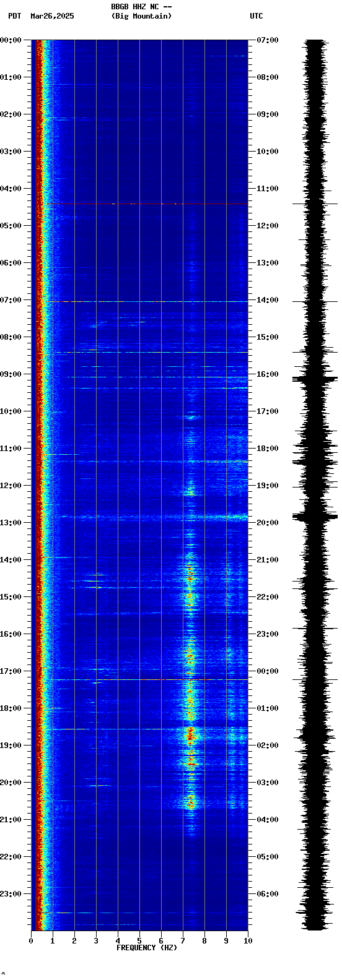Viewport: 342px width, 980px height.
Task: Click the strong 7.4 Hz burst near 18:40 PDT
Action: click(x=190, y=734)
